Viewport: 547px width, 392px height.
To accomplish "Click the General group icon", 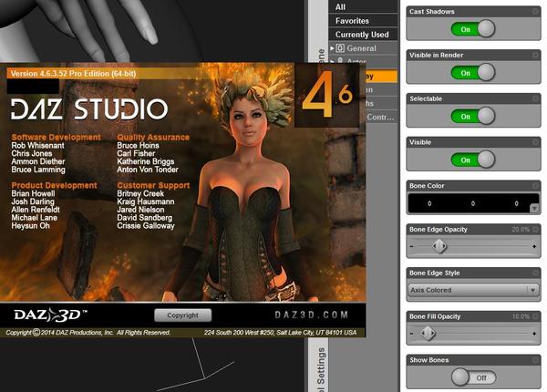I will click(x=340, y=48).
